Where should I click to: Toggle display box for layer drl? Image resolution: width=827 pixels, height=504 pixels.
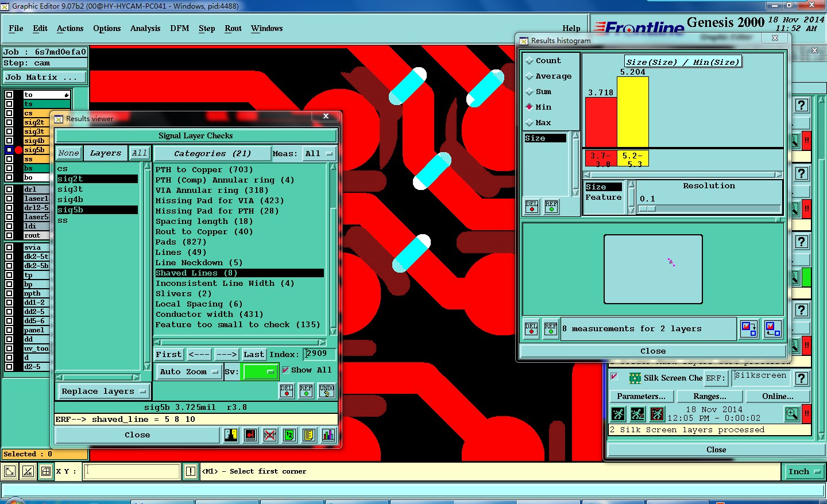9,189
